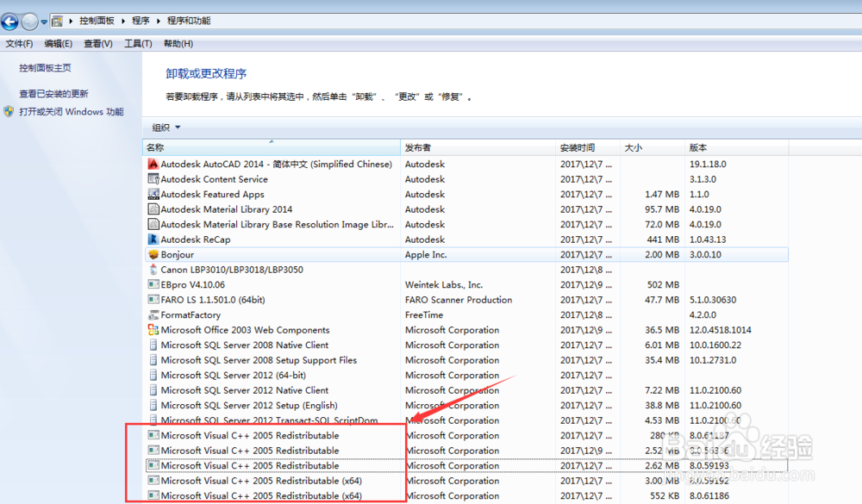
Task: Open the 查看(V) menu
Action: (98, 43)
